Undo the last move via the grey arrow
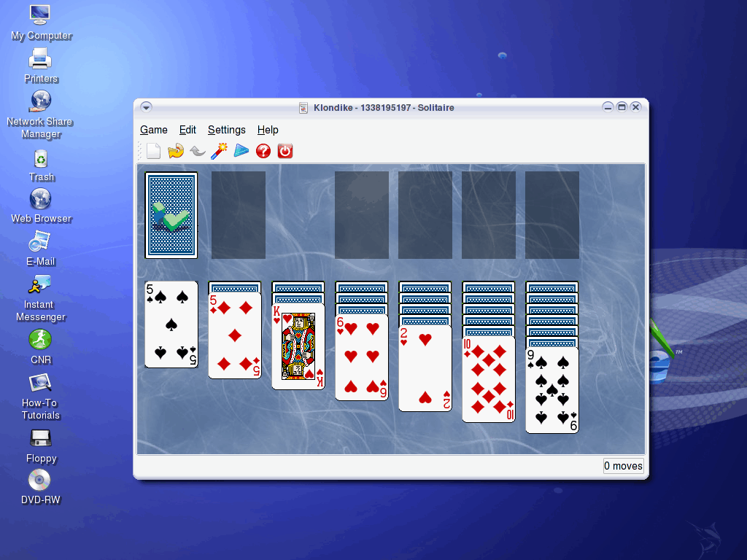 197,151
